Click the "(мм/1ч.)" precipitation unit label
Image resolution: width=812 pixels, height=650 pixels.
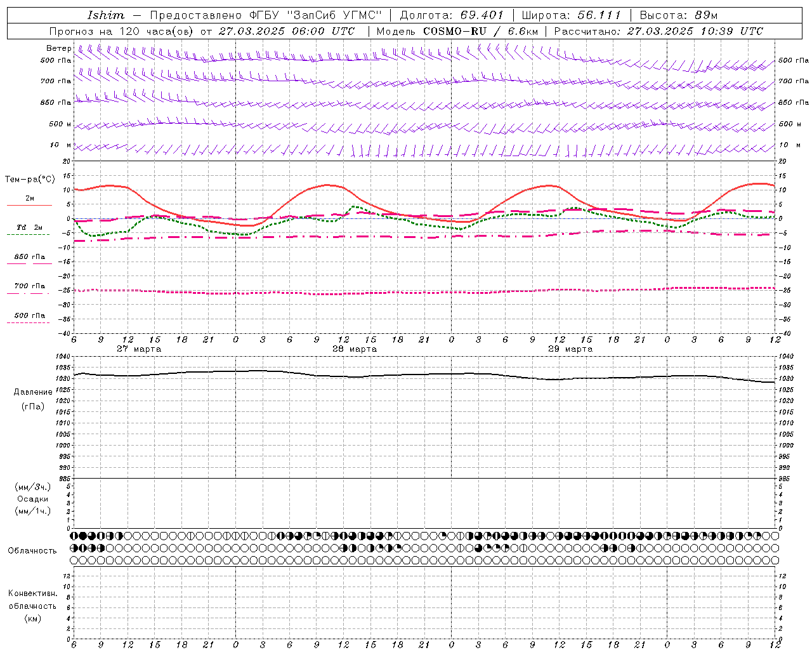(x=33, y=511)
